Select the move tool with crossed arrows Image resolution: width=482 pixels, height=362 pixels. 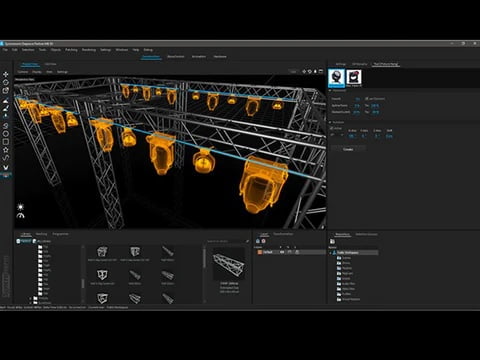pyautogui.click(x=6, y=74)
